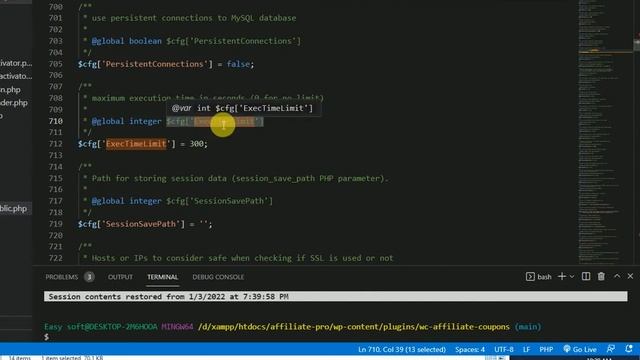Screen dimensions: 640x360
Task: Click the (main) branch label in the terminal
Action: click(528, 327)
